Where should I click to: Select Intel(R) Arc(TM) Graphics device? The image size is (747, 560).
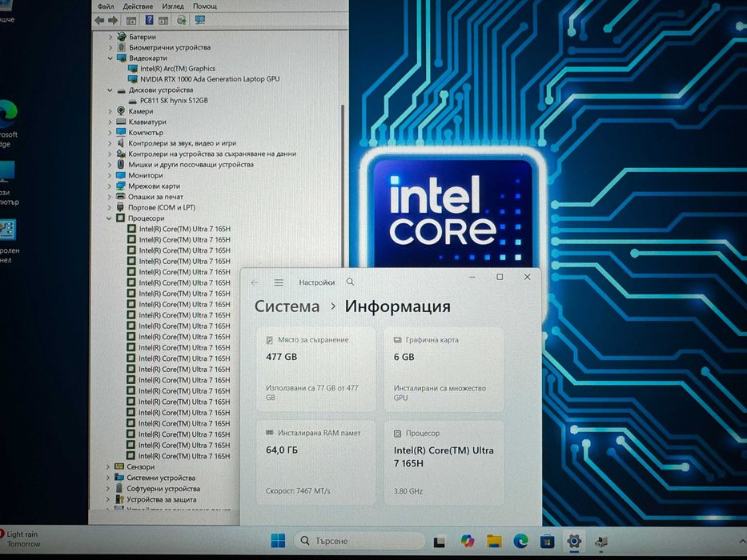177,69
